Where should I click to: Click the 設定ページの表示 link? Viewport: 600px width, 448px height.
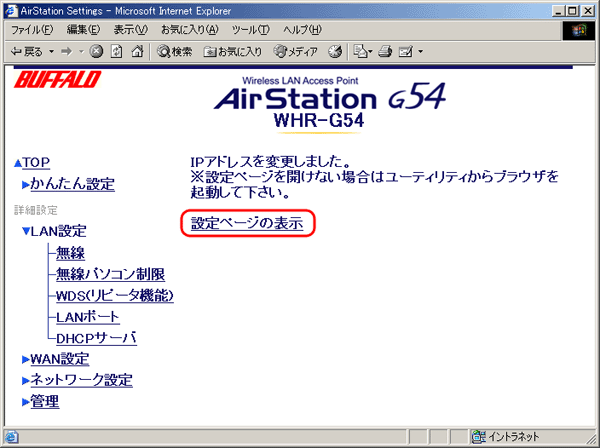coord(247,223)
